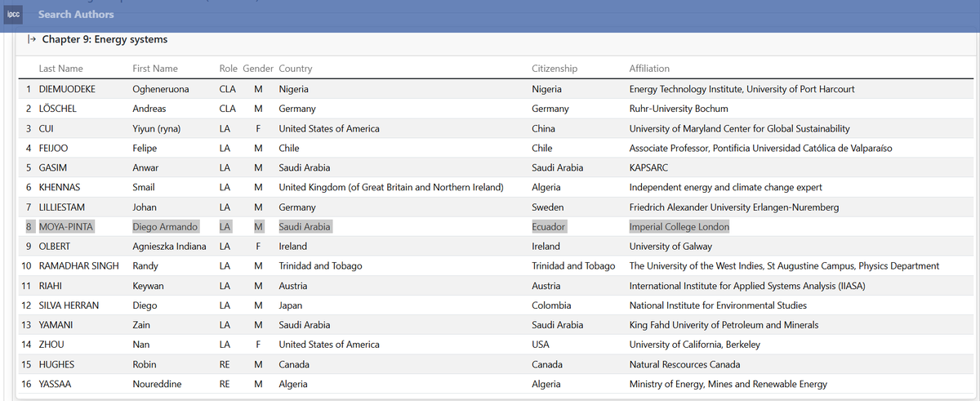
Task: Sort by the Country column header
Action: click(x=296, y=69)
